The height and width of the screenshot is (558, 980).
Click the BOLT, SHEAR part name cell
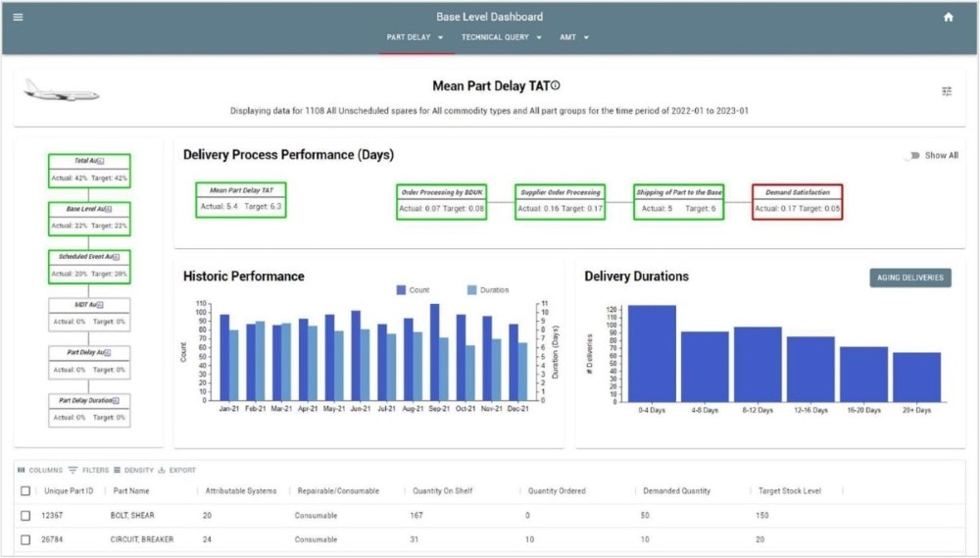tap(132, 516)
